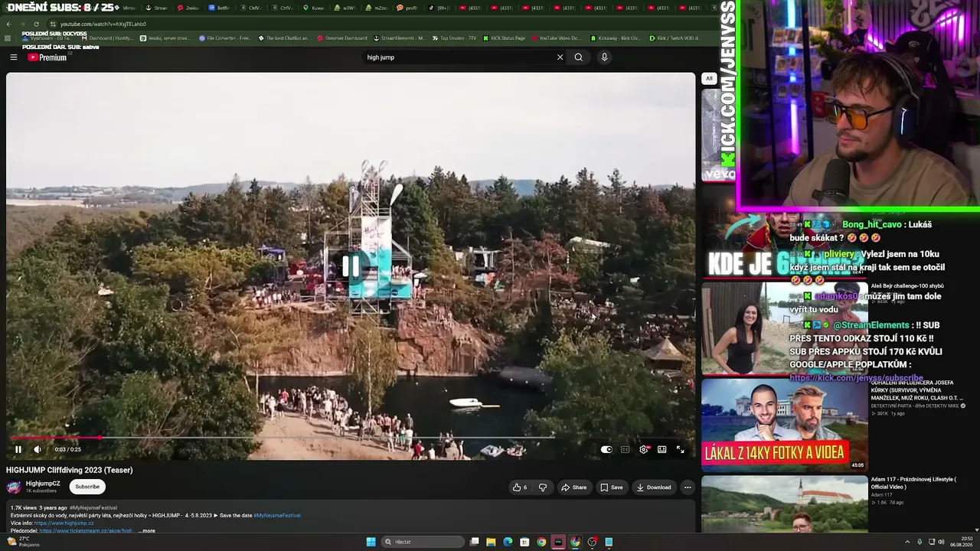Focus the YouTube search box
The width and height of the screenshot is (980, 551).
tap(458, 57)
